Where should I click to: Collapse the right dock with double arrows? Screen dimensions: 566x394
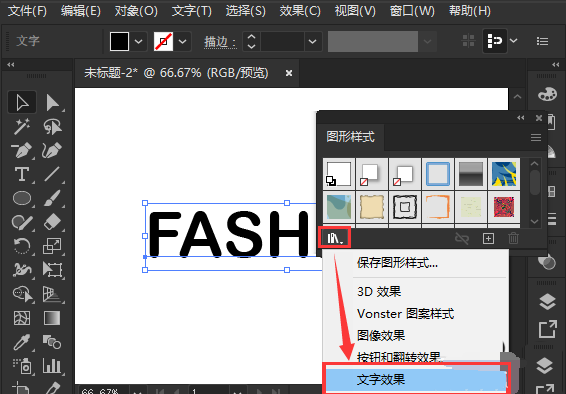click(555, 65)
